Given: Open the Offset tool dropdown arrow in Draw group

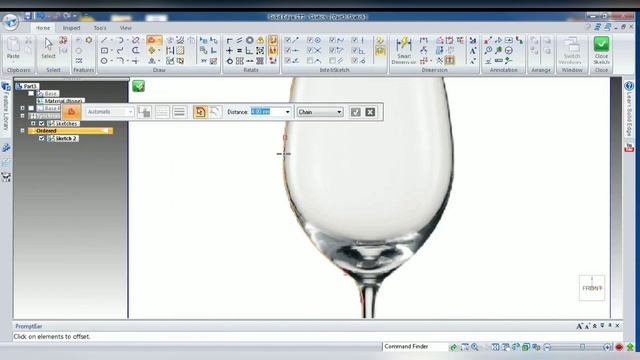Looking at the screenshot, I should [160, 40].
